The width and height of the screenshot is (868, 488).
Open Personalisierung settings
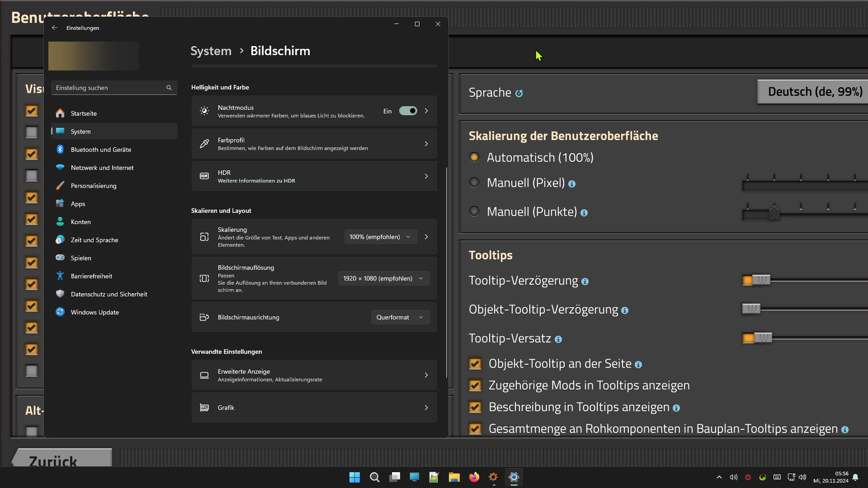pyautogui.click(x=114, y=186)
